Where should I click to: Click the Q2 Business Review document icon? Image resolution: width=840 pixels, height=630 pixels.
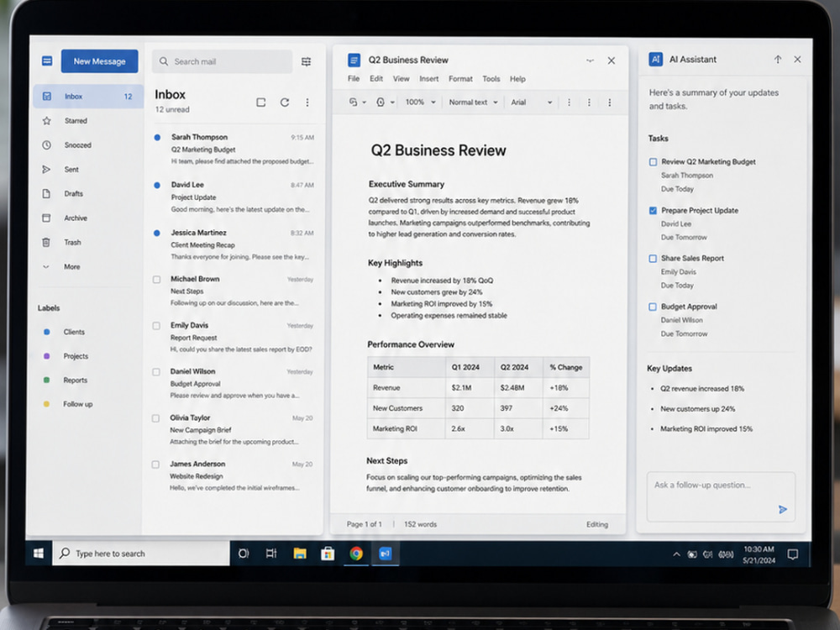354,60
